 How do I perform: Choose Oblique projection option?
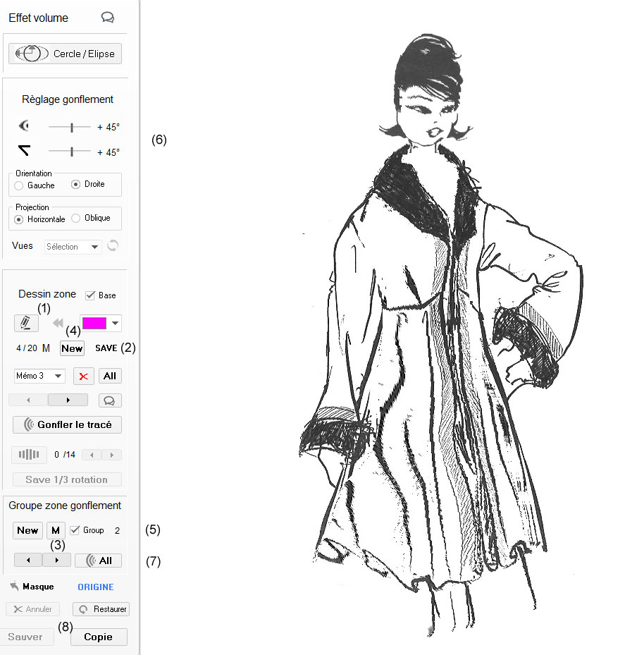coord(76,219)
